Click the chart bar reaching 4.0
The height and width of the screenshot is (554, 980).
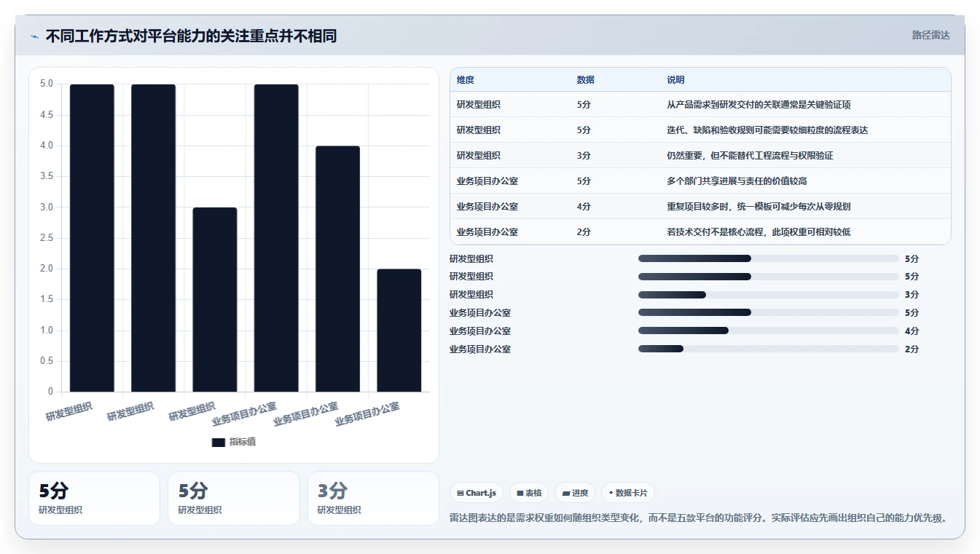click(x=337, y=269)
